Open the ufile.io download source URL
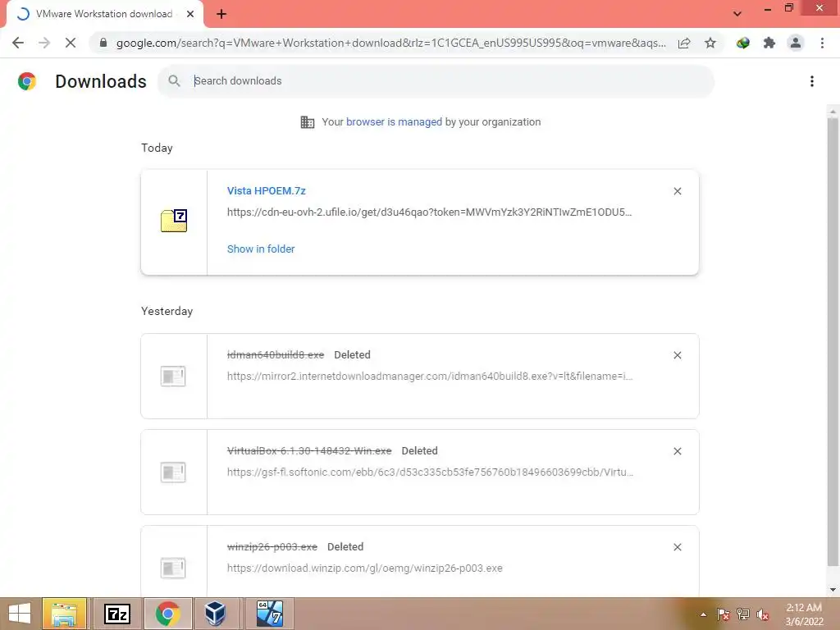This screenshot has height=630, width=840. 430,212
